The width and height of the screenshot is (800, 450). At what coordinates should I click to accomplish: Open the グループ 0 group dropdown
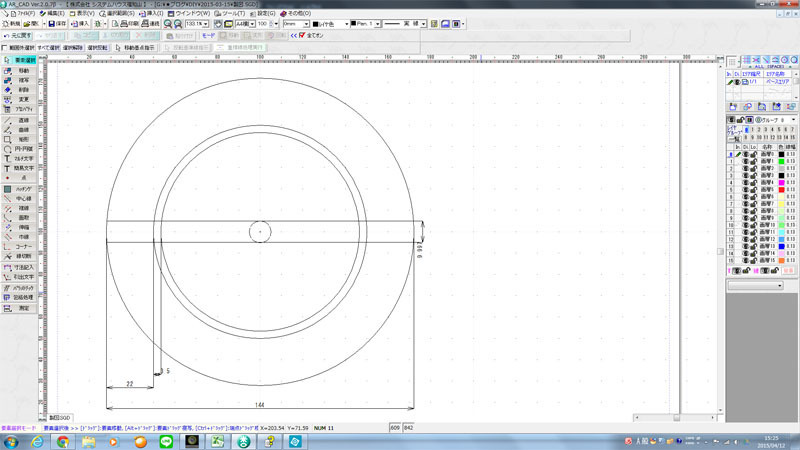(793, 120)
